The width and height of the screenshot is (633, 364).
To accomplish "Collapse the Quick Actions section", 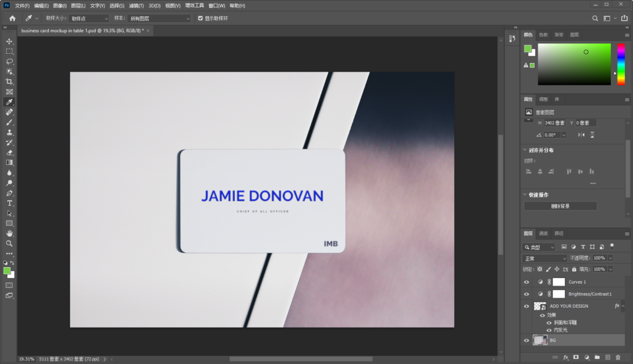I will [x=525, y=195].
